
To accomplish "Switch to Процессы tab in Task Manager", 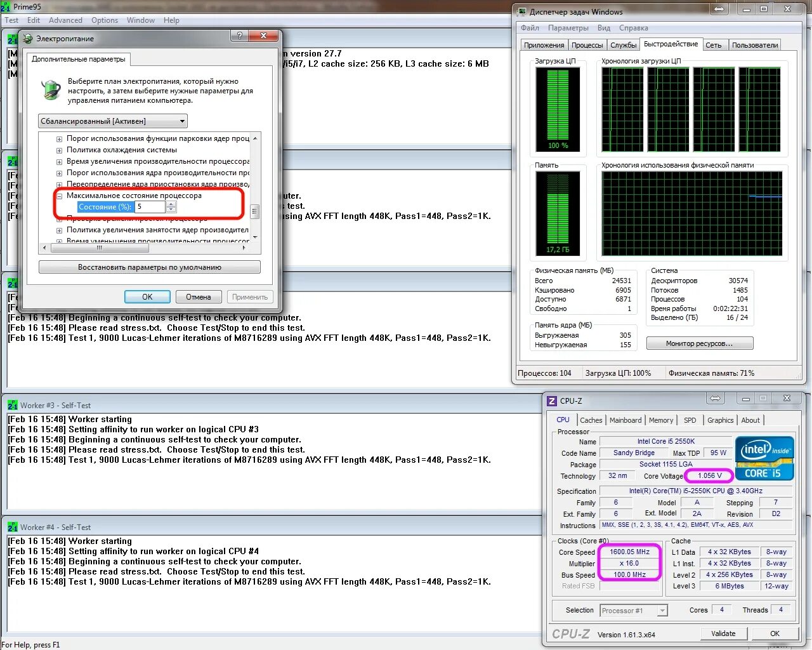I will click(x=587, y=45).
